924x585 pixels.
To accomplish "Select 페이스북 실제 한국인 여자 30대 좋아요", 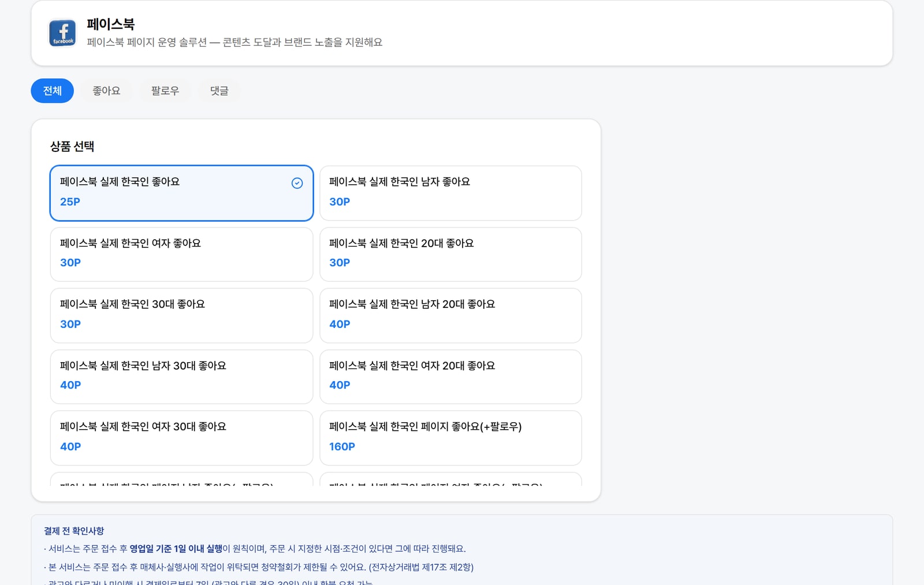I will point(181,438).
